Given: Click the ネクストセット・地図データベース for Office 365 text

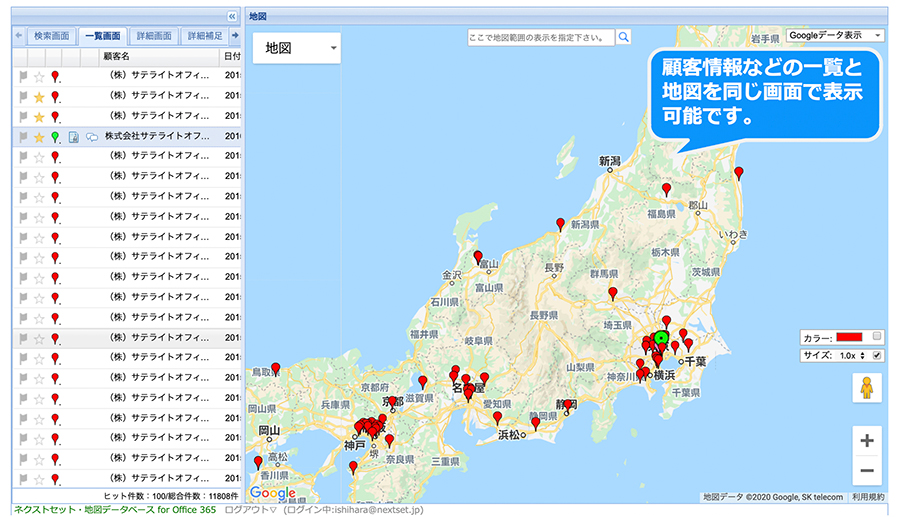Looking at the screenshot, I should click(x=115, y=510).
